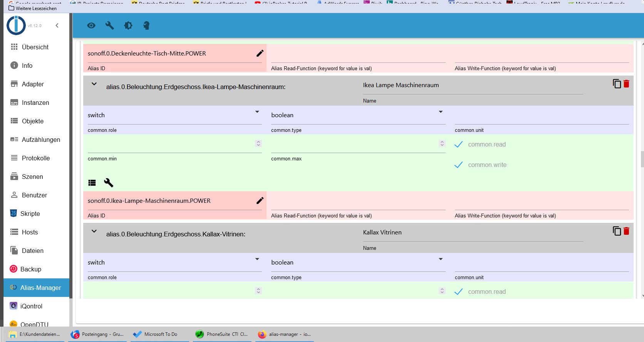This screenshot has height=342, width=644.
Task: Open the wrench settings in the blue toolbar
Action: click(x=110, y=25)
